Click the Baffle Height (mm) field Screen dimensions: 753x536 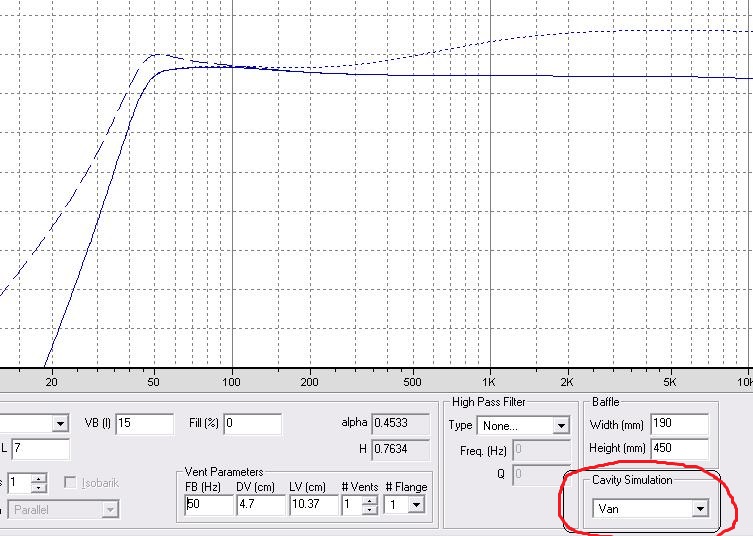coord(680,449)
